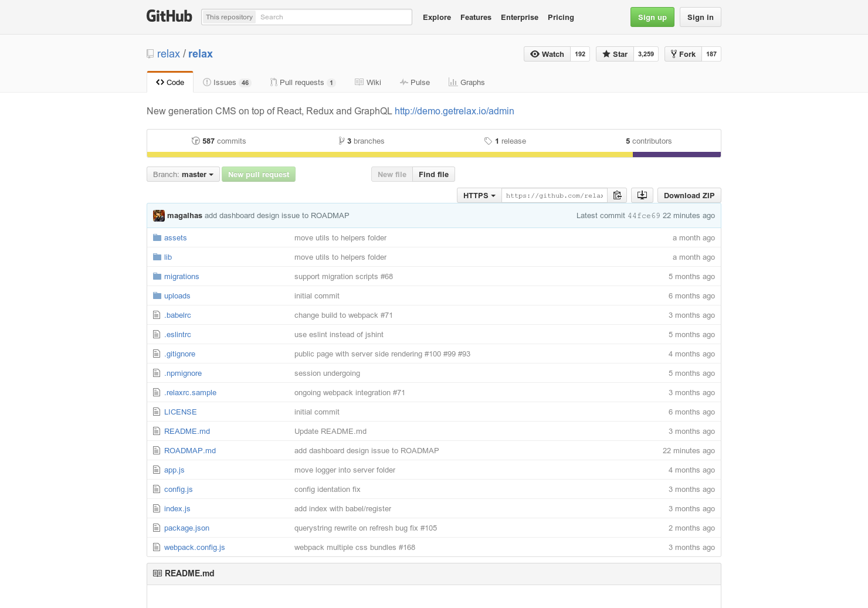Open the Pricing menu item
This screenshot has width=868, height=608.
pyautogui.click(x=561, y=18)
